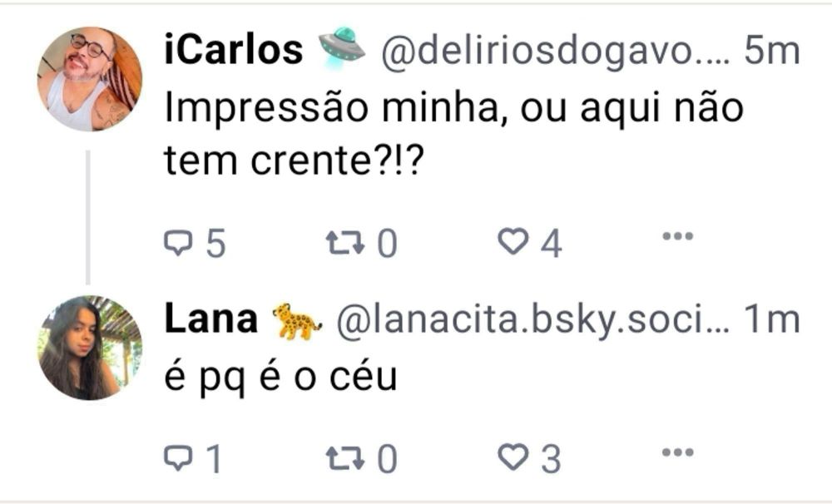This screenshot has height=504, width=832.
Task: Like iCarlos's post with the heart icon
Action: pyautogui.click(x=513, y=241)
